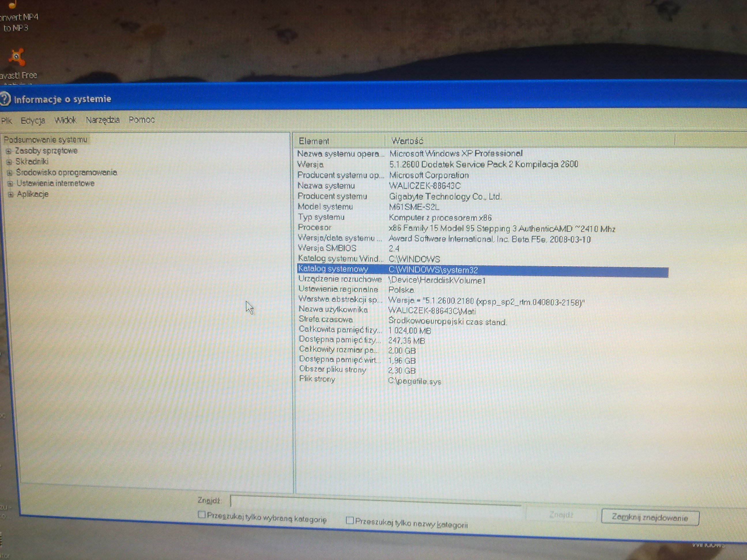Toggle Przeszukaj tylko wybraną kategorię checkbox
747x560 pixels.
click(x=202, y=515)
